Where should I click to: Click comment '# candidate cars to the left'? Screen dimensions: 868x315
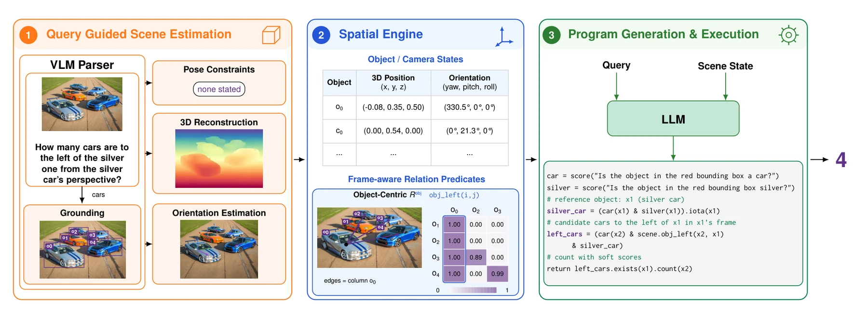pyautogui.click(x=641, y=223)
